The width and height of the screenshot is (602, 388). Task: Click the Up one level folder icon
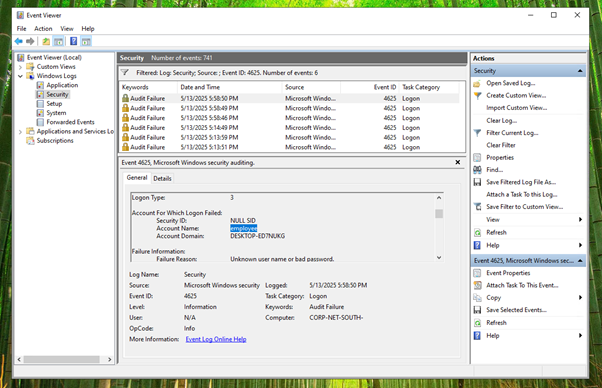click(x=46, y=41)
